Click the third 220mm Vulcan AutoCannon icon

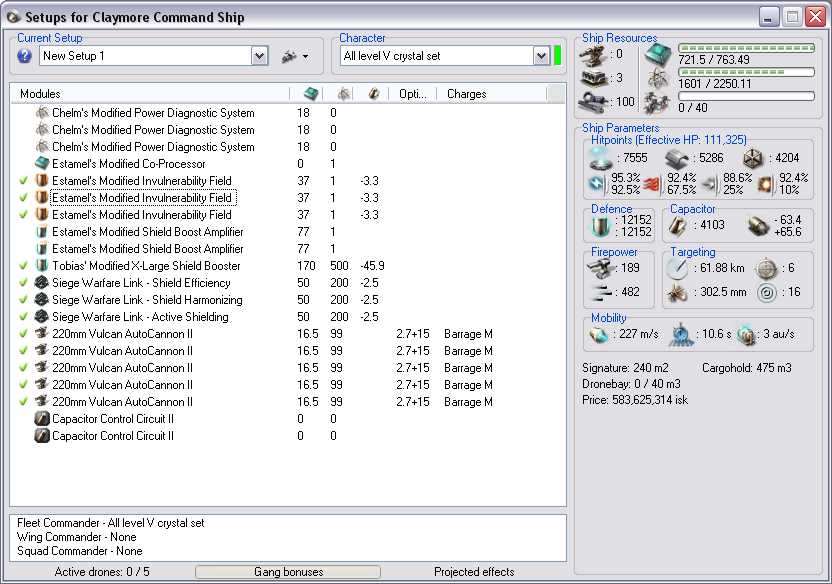pyautogui.click(x=42, y=368)
